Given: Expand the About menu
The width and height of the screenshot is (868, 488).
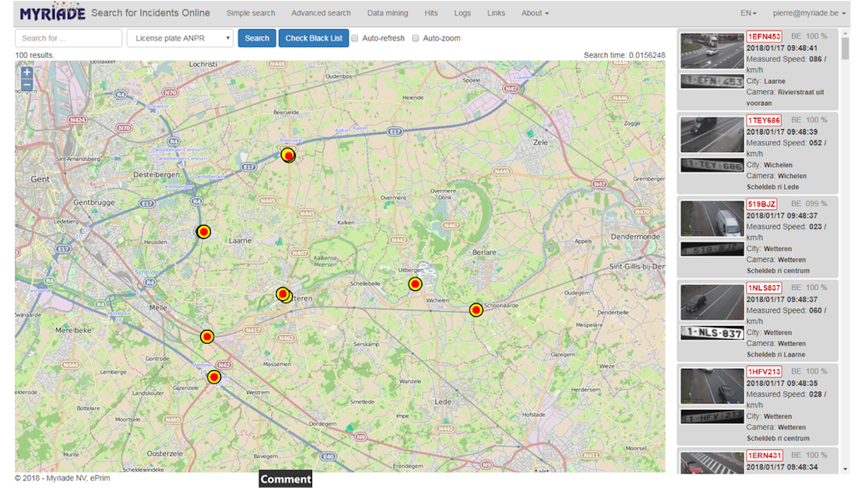Looking at the screenshot, I should pos(535,13).
